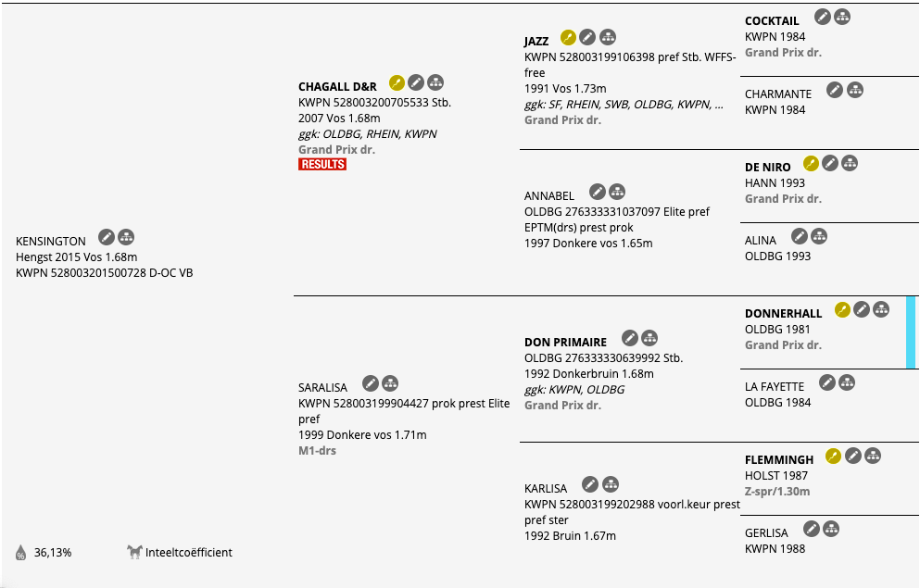Open the pedigree tree icon for SARALISA
920x588 pixels.
(x=390, y=383)
